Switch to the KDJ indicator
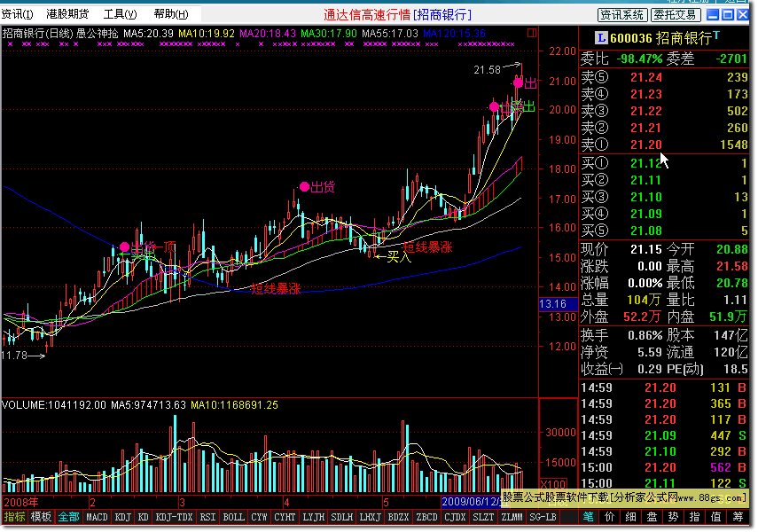The height and width of the screenshot is (532, 758). [123, 517]
